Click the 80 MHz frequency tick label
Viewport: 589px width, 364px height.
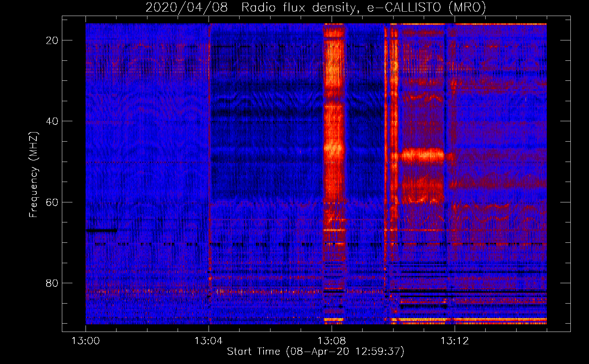point(52,283)
